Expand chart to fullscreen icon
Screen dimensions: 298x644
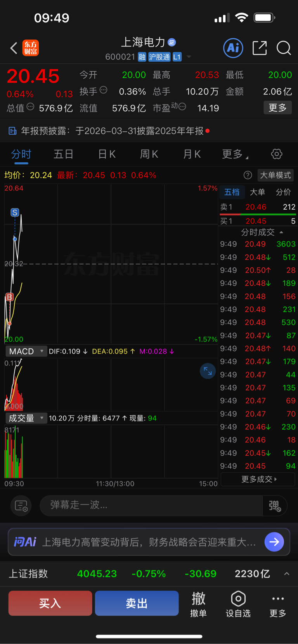208,371
